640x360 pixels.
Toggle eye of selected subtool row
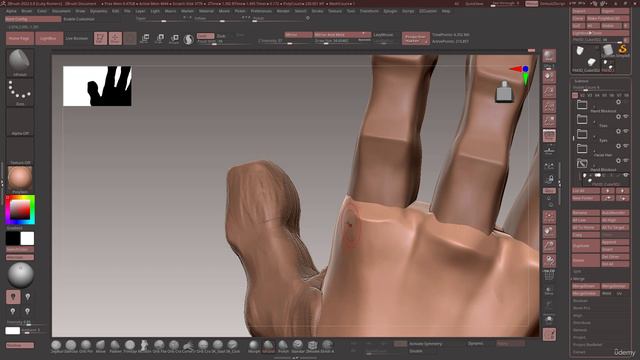coord(626,176)
